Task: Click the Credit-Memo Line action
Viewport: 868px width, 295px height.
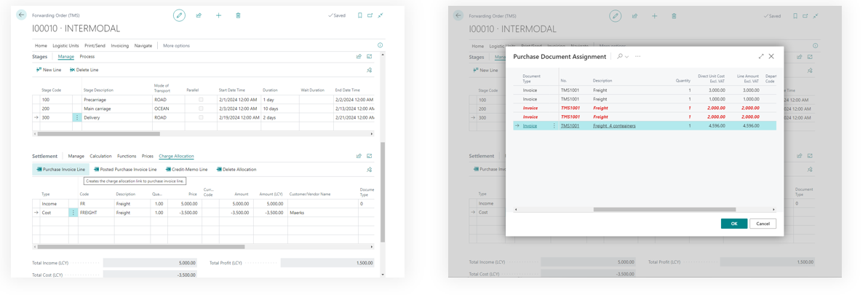Action: tap(186, 170)
